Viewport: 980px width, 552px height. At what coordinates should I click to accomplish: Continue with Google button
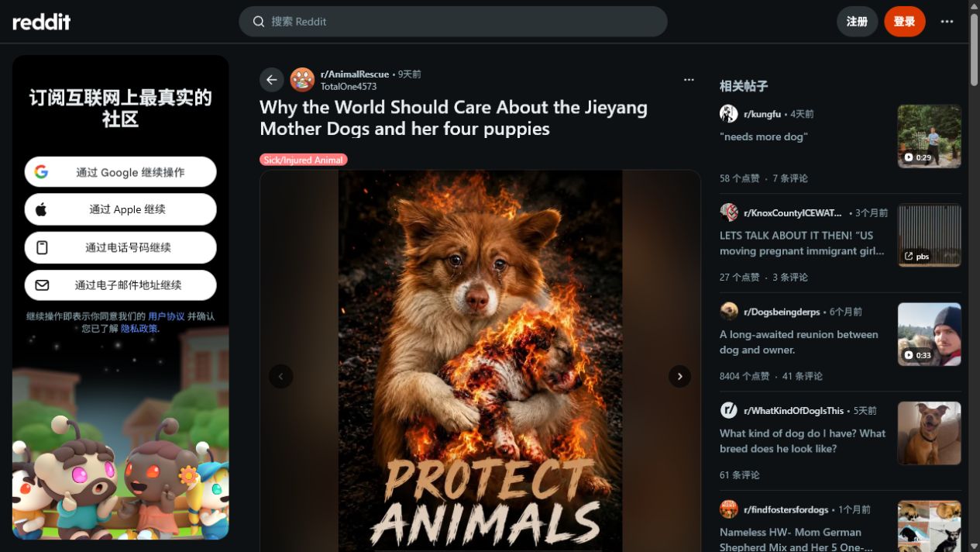pyautogui.click(x=120, y=172)
